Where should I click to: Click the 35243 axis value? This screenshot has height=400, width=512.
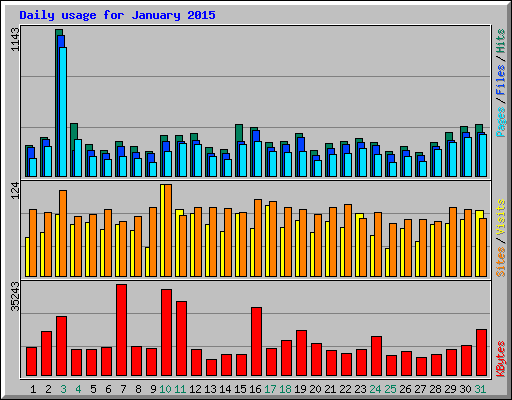(x=15, y=296)
